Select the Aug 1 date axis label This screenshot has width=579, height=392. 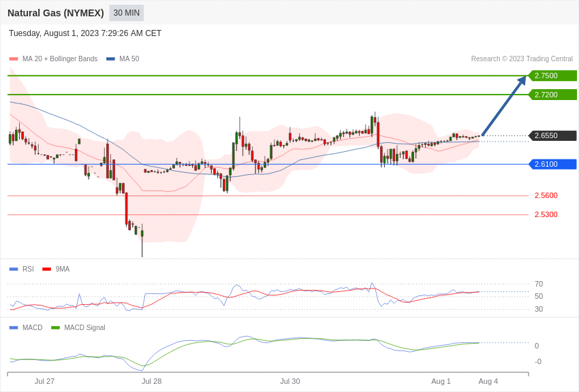[441, 381]
